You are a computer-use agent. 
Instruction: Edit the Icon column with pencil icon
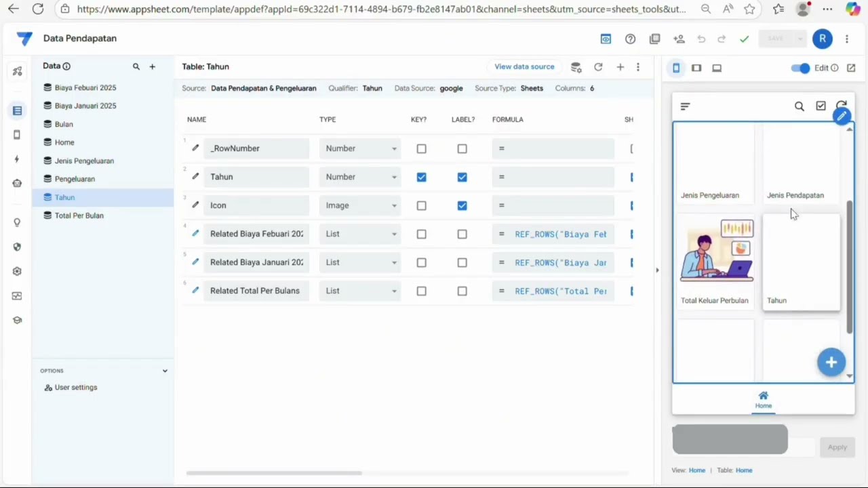[x=195, y=205]
